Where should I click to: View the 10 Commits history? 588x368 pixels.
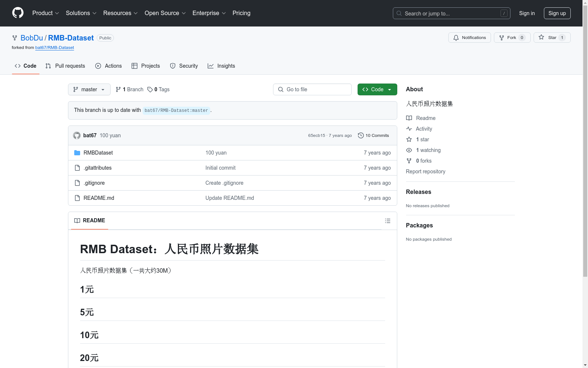(373, 135)
